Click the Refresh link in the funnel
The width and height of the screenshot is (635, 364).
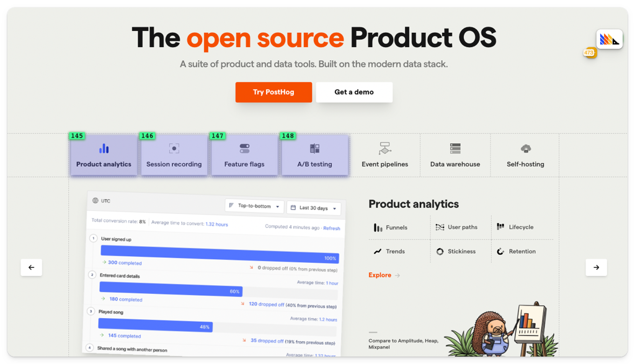332,228
